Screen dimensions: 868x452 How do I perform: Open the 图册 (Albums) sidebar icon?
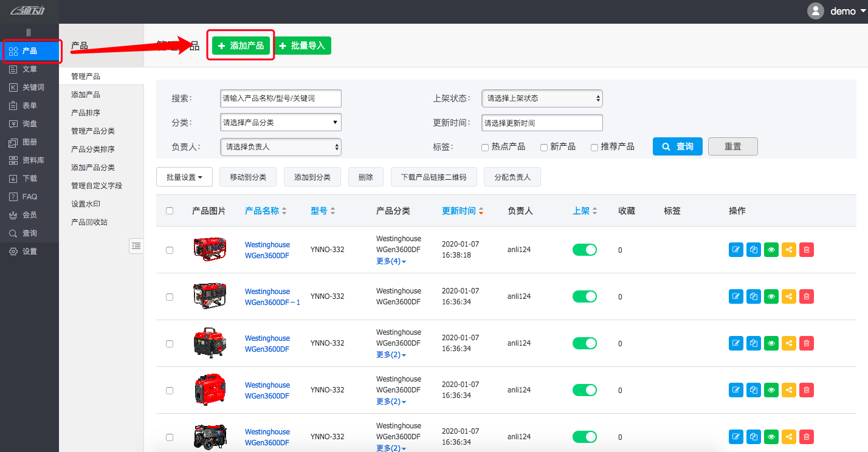(30, 142)
